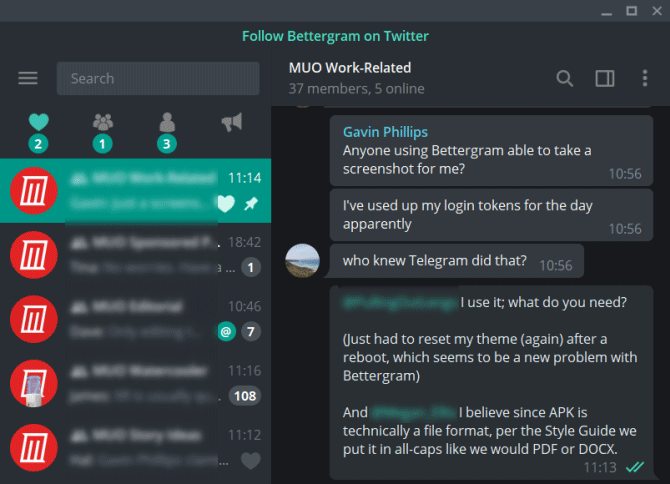Select the announcements megaphone tab
Viewport: 670px width, 484px height.
pyautogui.click(x=232, y=123)
